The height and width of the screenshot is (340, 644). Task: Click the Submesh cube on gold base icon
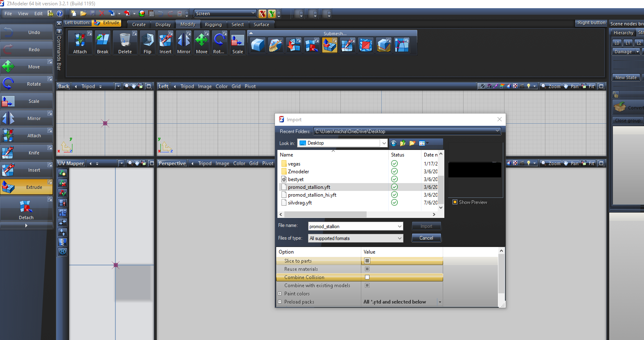point(384,45)
